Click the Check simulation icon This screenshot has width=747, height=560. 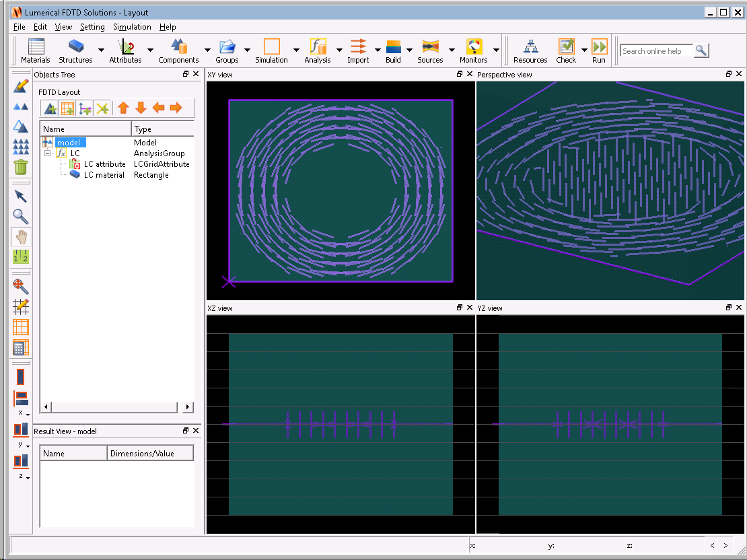click(567, 46)
